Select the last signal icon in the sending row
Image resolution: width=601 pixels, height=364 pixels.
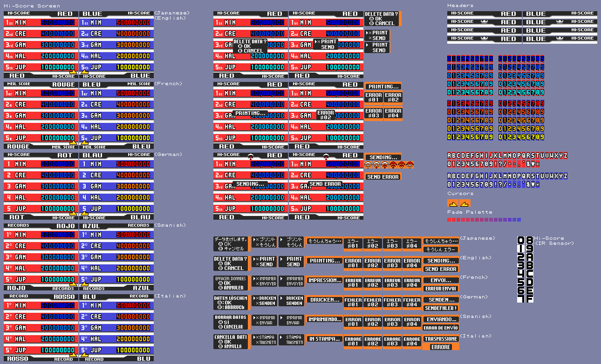pyautogui.click(x=410, y=165)
